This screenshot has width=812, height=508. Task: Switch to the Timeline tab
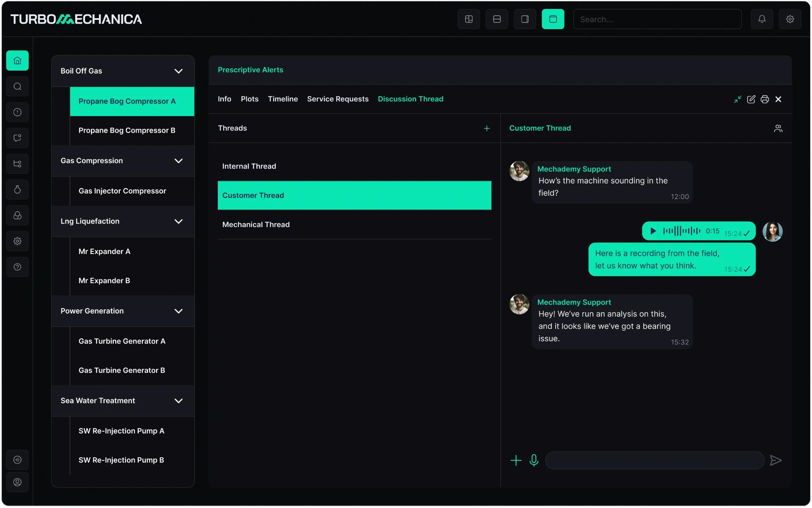click(283, 99)
